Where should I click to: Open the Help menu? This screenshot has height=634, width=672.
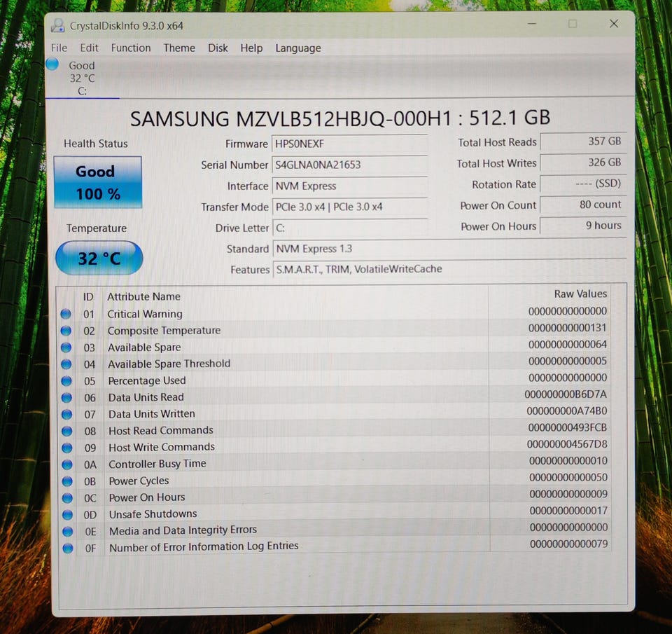click(x=251, y=48)
